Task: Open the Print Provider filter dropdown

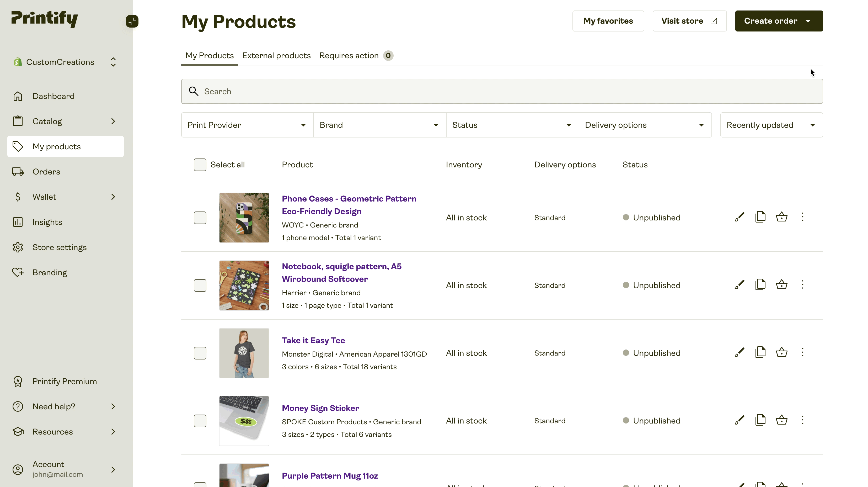Action: click(x=247, y=125)
